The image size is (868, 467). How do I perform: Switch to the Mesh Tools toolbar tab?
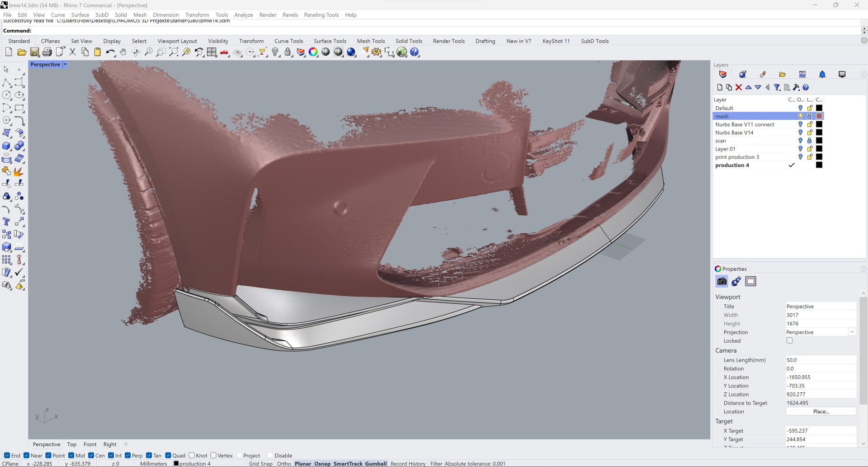(371, 41)
